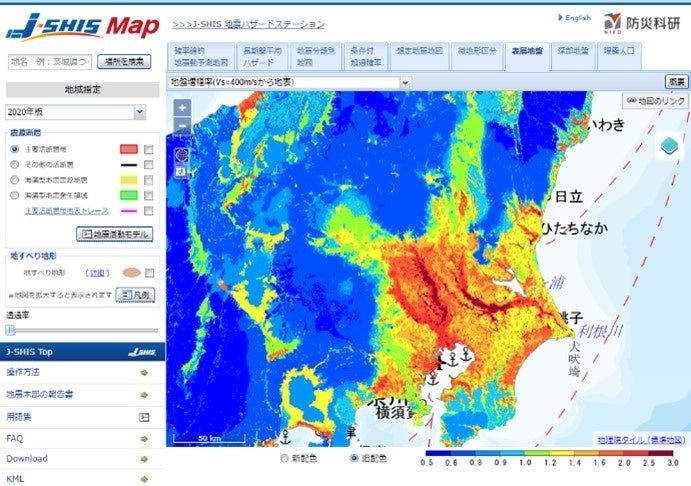Click the 場所を検索 button
Viewport: 691px width, 486px height.
(124, 62)
